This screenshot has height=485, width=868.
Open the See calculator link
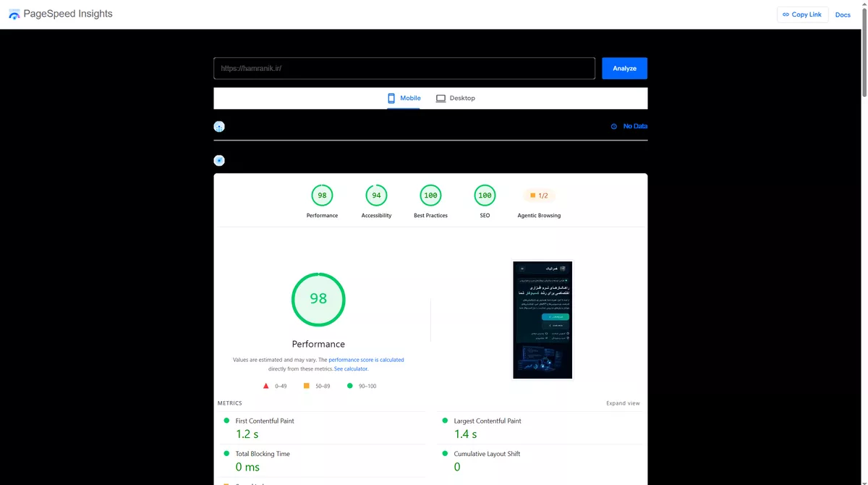click(x=351, y=369)
